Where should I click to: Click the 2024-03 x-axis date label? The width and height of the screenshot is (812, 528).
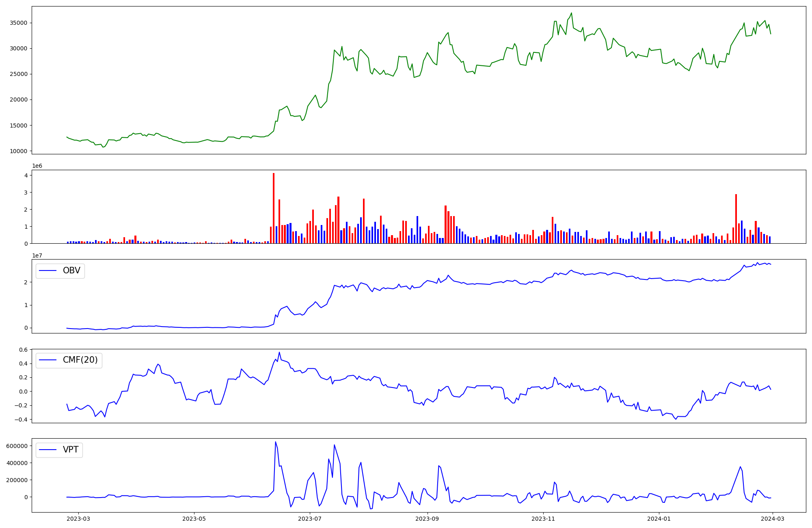(x=773, y=519)
